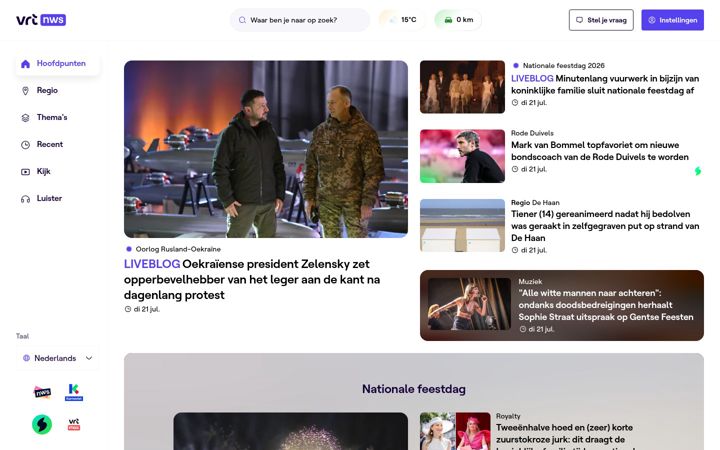720x450 pixels.
Task: Open the Tweeënhalve hoed Royalty article
Action: click(564, 436)
